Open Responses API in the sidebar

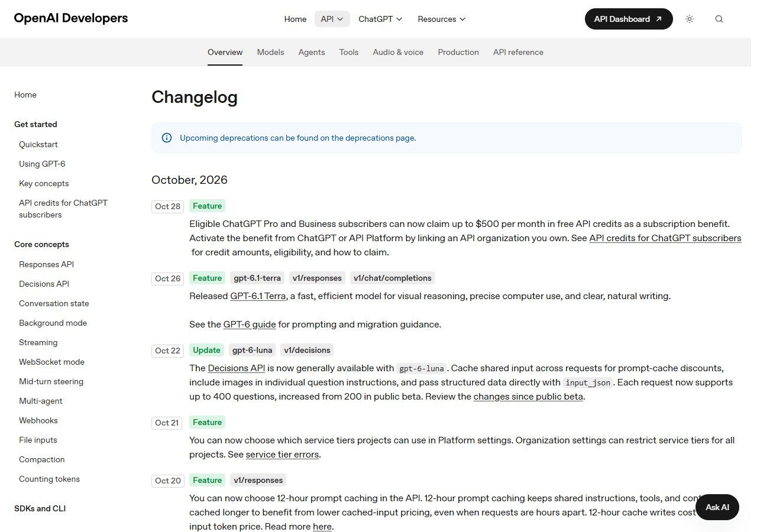(x=46, y=264)
